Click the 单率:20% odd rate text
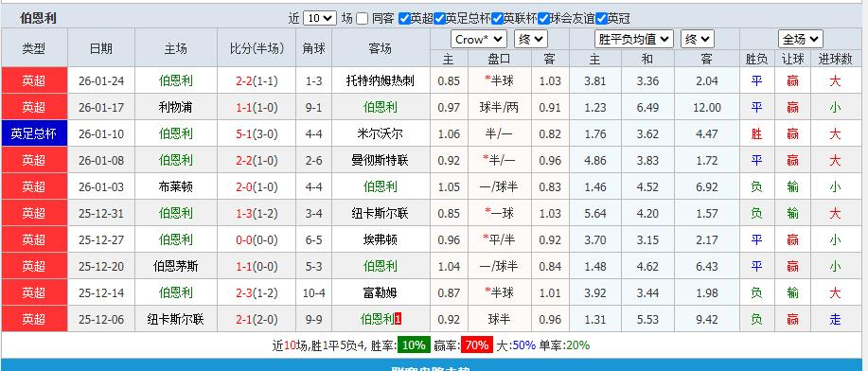 coord(565,345)
